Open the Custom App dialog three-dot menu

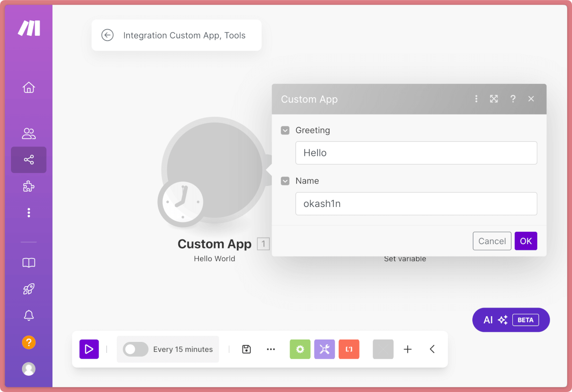tap(476, 99)
